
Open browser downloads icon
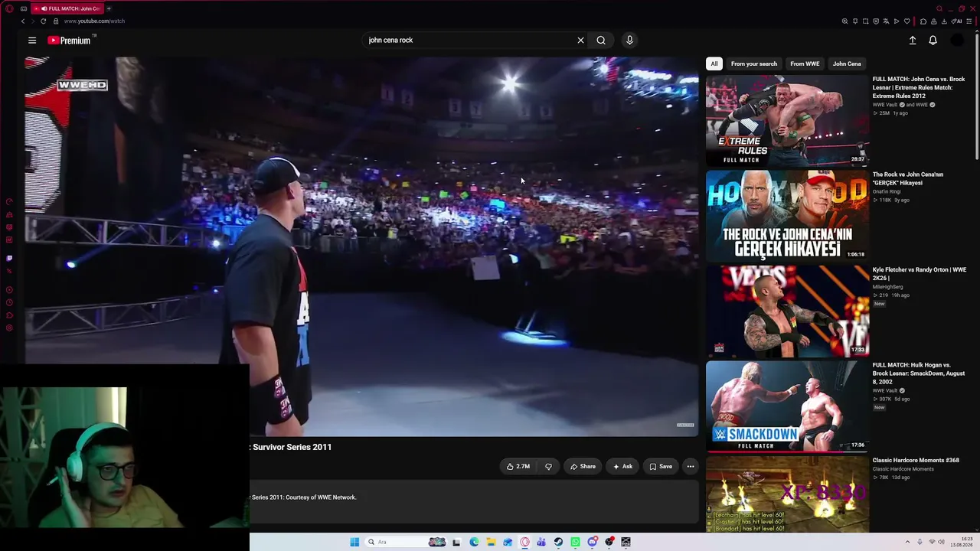point(946,21)
